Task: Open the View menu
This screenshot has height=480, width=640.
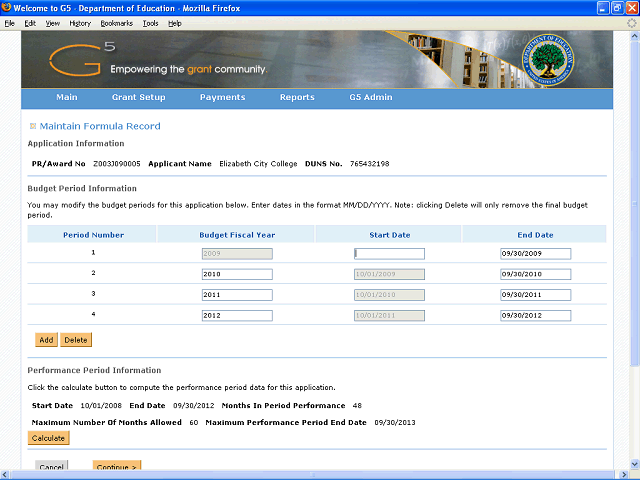Action: click(x=53, y=23)
